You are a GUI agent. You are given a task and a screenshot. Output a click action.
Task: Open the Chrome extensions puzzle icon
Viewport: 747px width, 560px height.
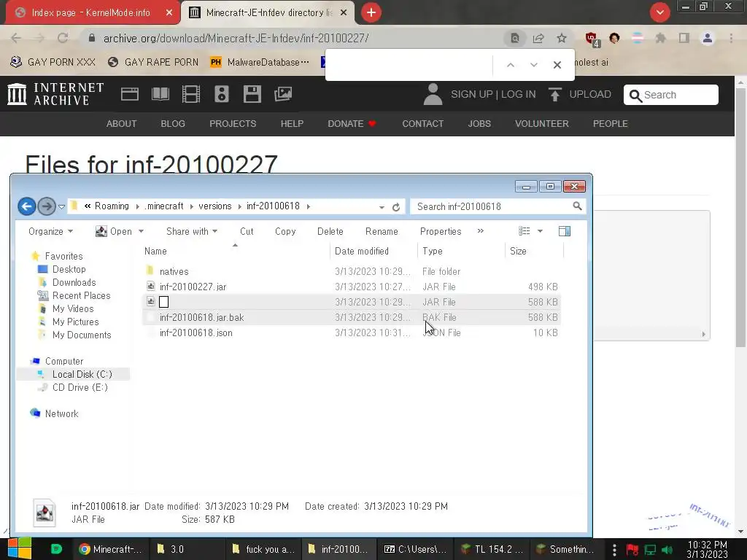pyautogui.click(x=660, y=38)
